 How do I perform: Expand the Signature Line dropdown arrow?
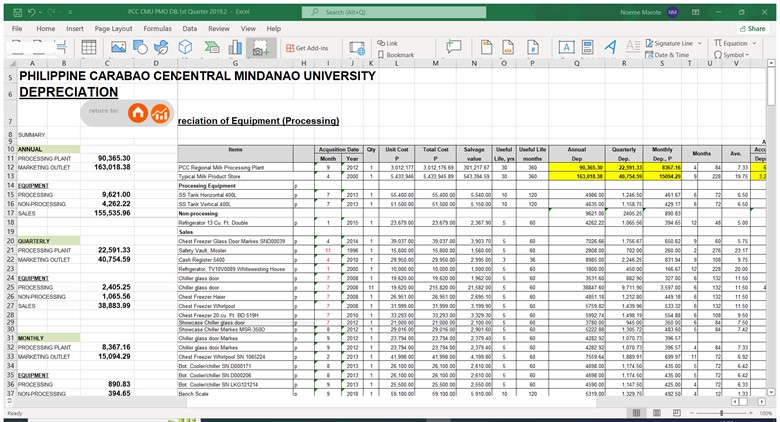point(699,43)
